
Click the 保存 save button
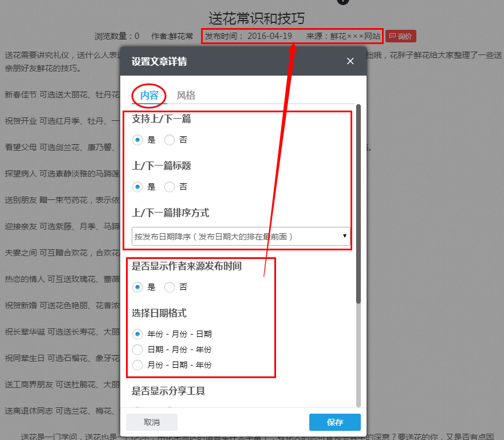(334, 422)
